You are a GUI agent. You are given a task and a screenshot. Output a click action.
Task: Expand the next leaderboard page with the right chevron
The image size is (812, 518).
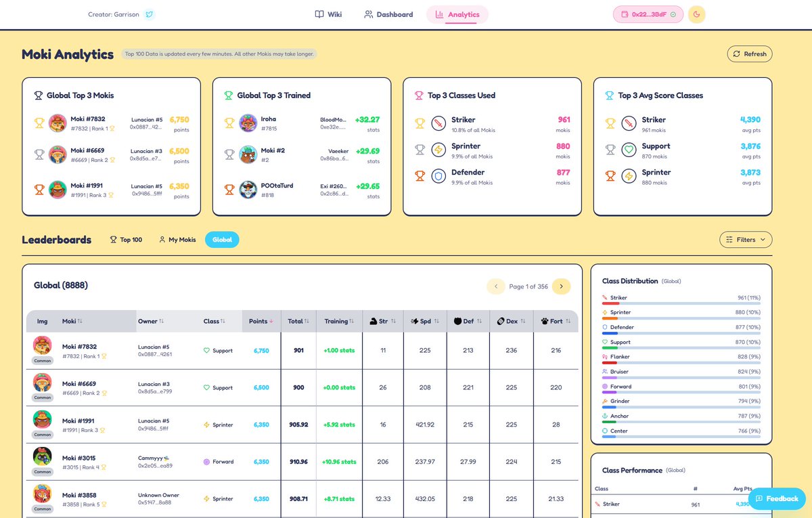(561, 286)
